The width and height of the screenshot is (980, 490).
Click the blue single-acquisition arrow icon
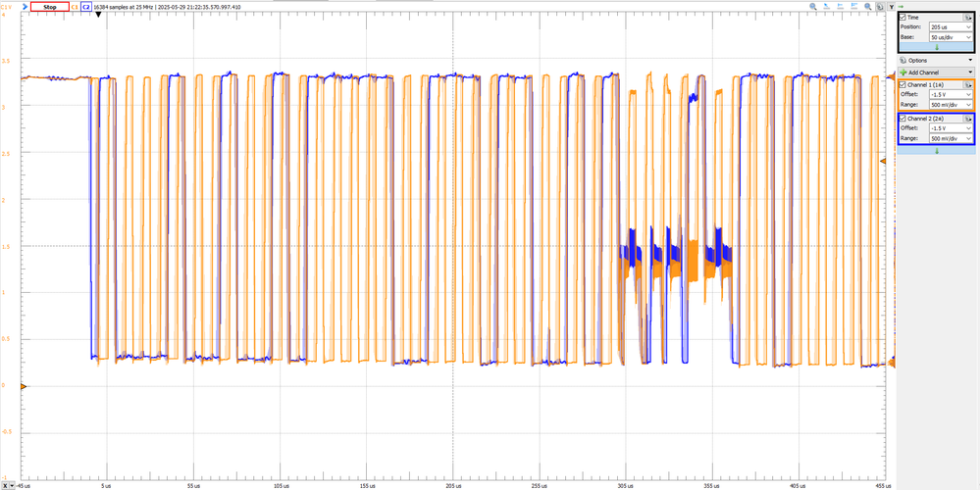coord(25,7)
